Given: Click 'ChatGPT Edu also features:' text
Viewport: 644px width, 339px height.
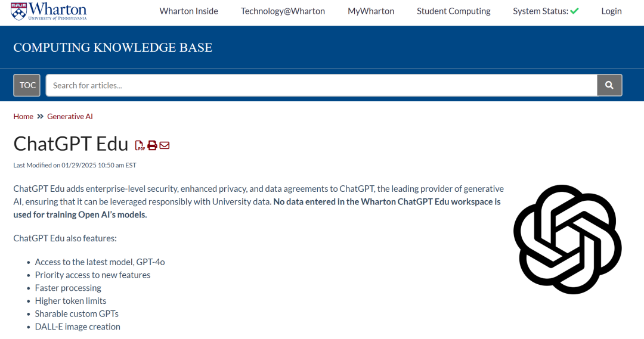Looking at the screenshot, I should pyautogui.click(x=65, y=238).
